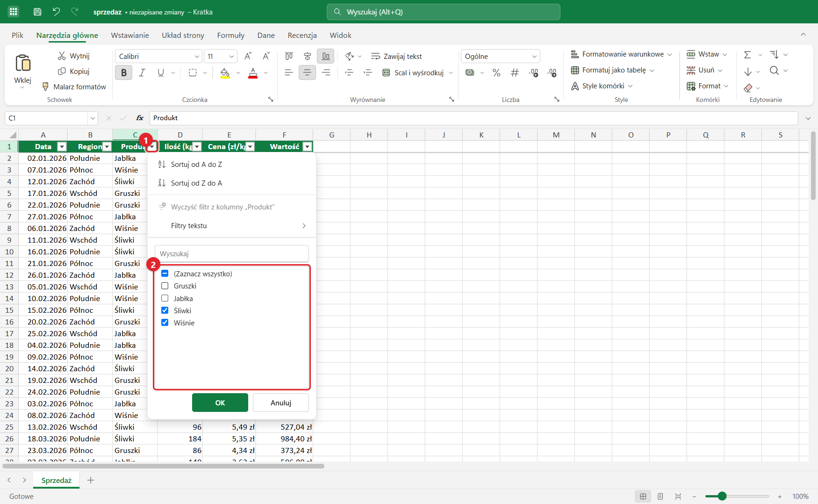Click the zoom slider handle
This screenshot has width=818, height=504.
(722, 496)
